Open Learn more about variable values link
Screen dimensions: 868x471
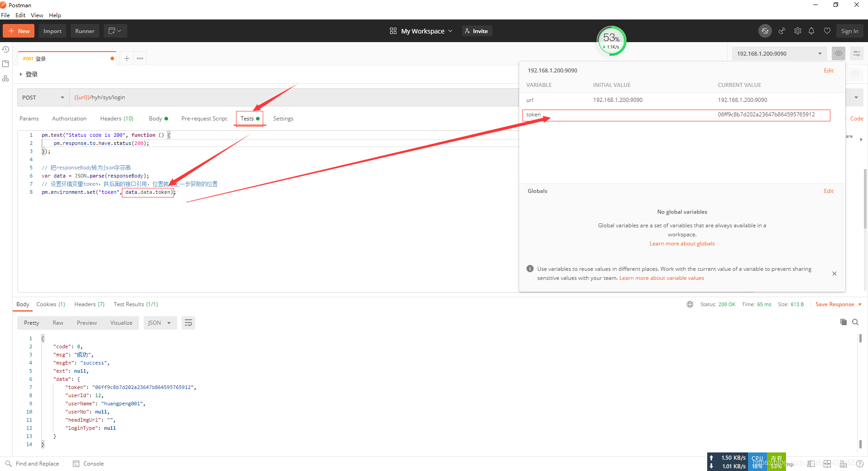tap(661, 278)
